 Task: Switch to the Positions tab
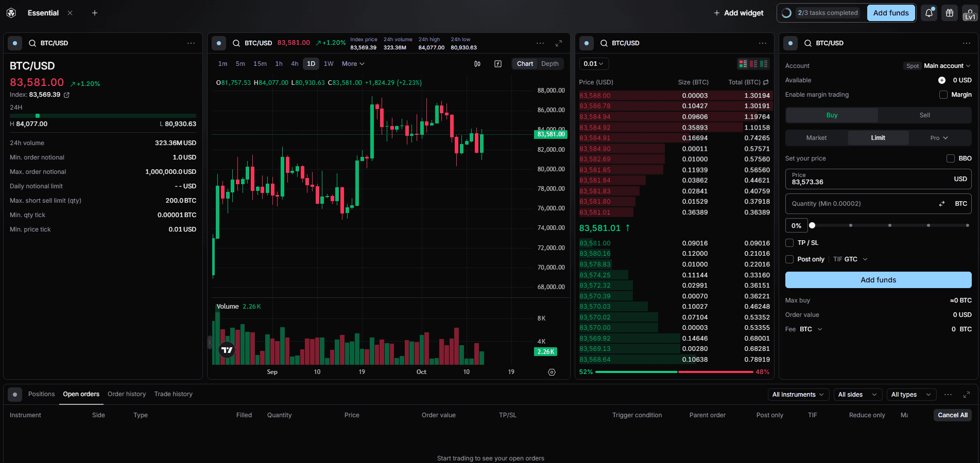click(x=41, y=394)
